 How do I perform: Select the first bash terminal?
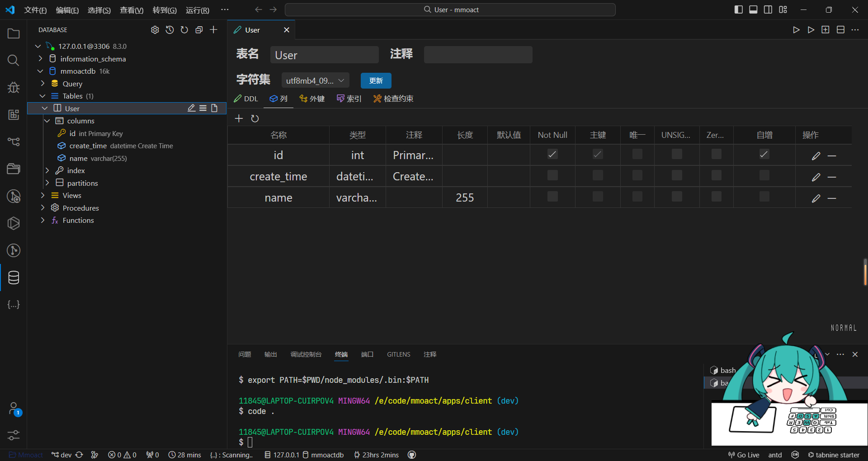[x=723, y=370]
